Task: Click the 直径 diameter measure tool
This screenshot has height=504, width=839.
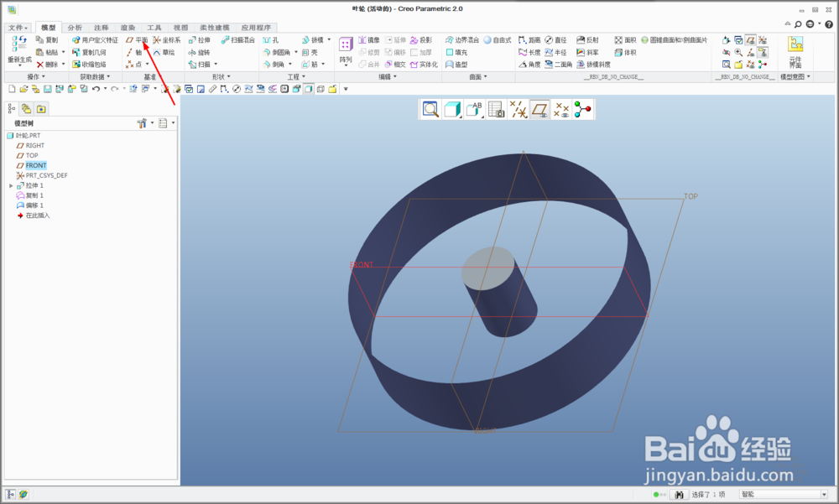Action: click(556, 40)
